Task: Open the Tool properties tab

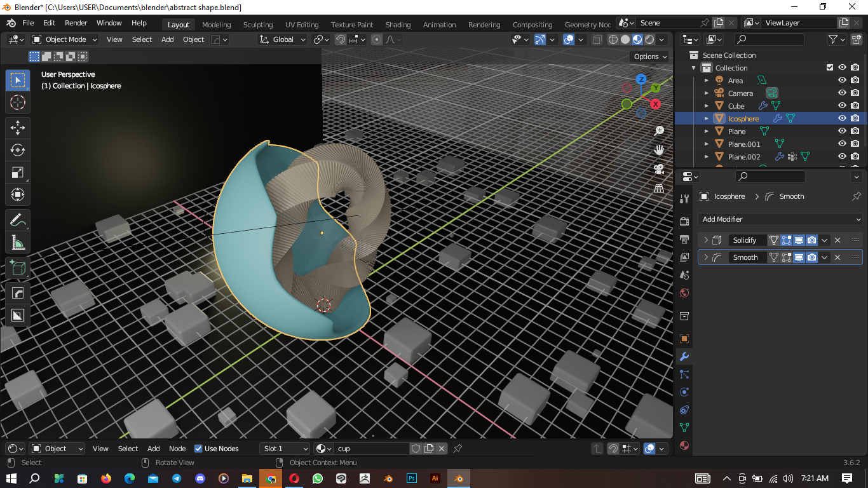Action: tap(684, 199)
